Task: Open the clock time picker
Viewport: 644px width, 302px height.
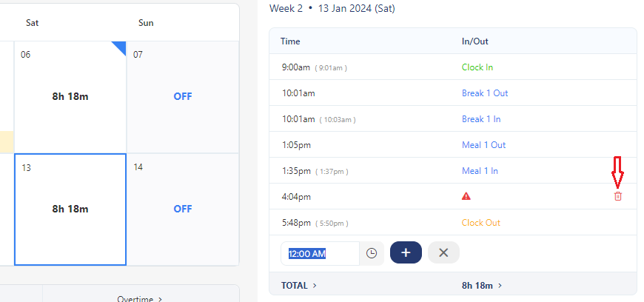Action: (372, 252)
